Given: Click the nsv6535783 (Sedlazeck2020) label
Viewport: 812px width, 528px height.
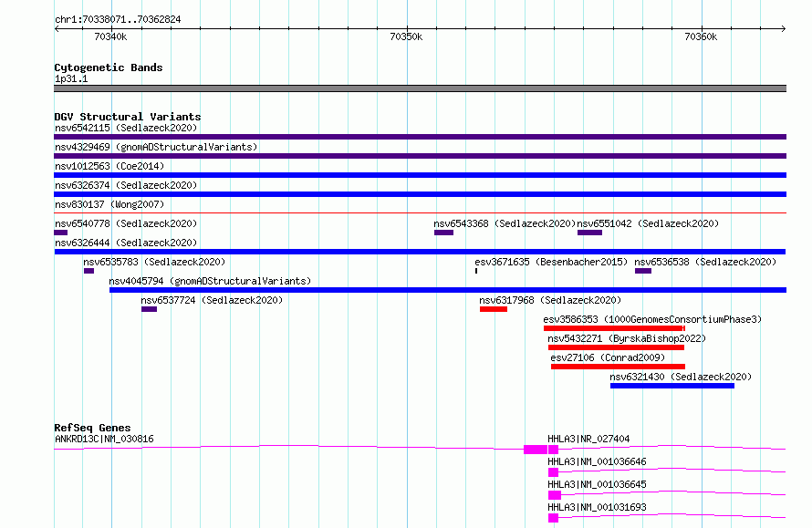Looking at the screenshot, I should click(154, 262).
